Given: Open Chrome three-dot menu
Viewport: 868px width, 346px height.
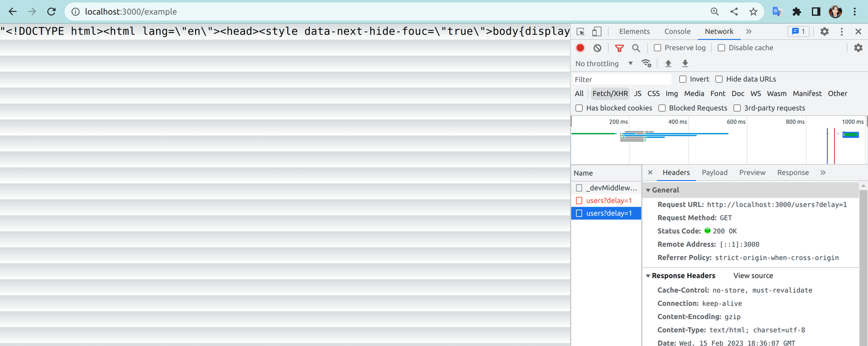Looking at the screenshot, I should [855, 12].
